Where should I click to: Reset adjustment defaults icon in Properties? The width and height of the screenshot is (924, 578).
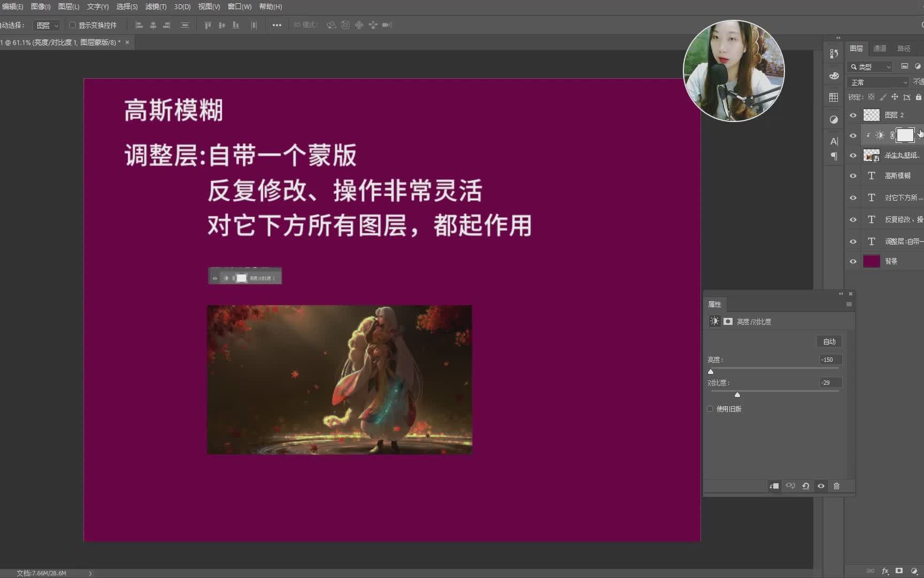(x=806, y=486)
